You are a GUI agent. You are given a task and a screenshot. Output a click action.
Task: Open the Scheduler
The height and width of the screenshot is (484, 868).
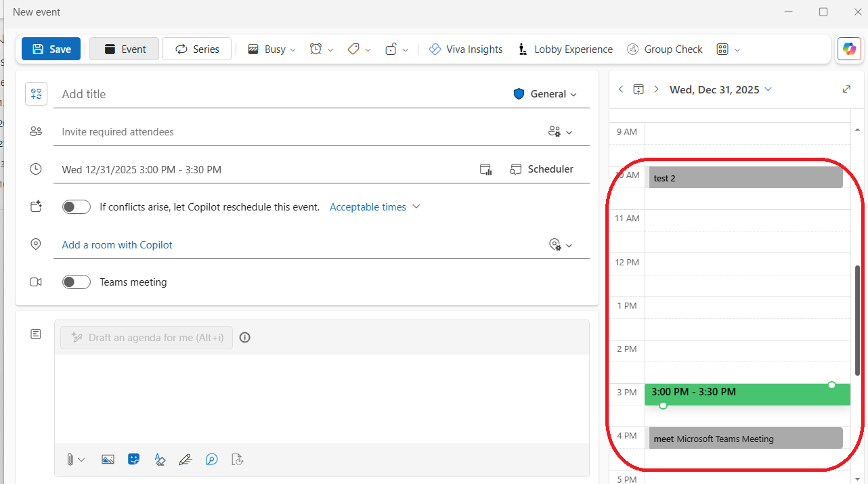[542, 169]
